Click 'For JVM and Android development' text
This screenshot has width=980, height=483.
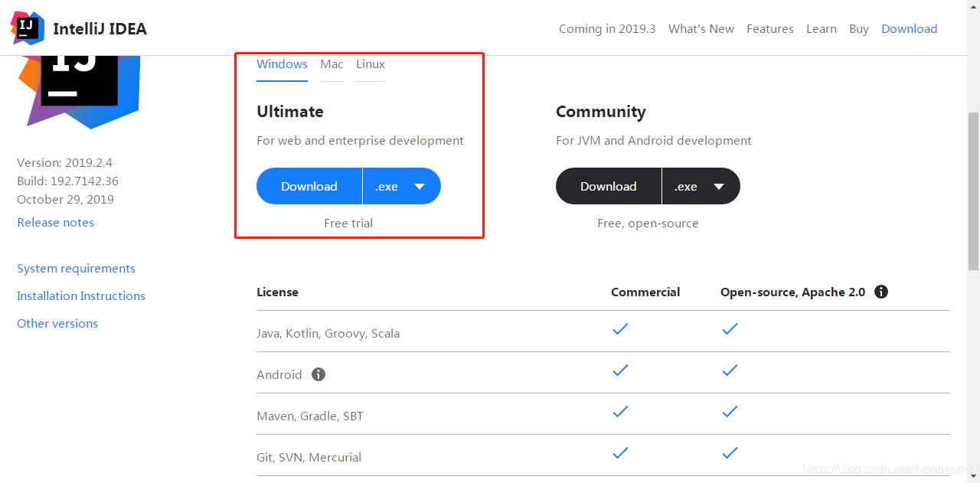(654, 140)
